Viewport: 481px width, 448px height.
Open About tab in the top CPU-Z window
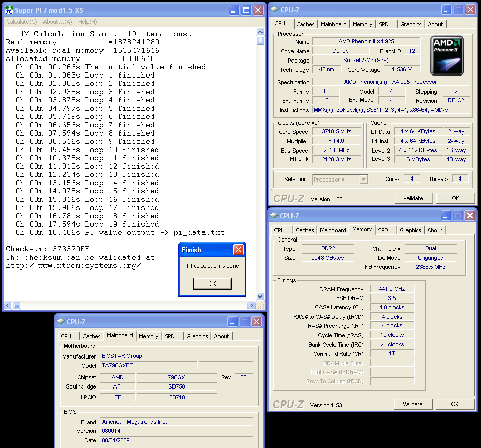tap(435, 24)
